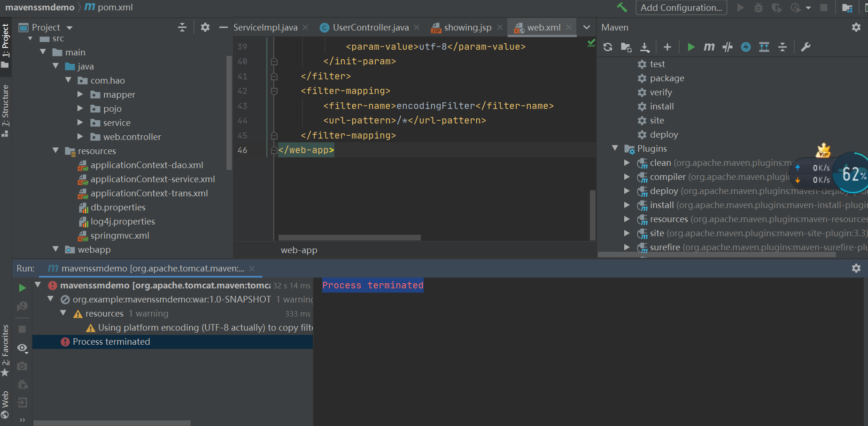Screen dimensions: 868x426
Task: Collapse all in Maven tool window
Action: click(x=783, y=47)
